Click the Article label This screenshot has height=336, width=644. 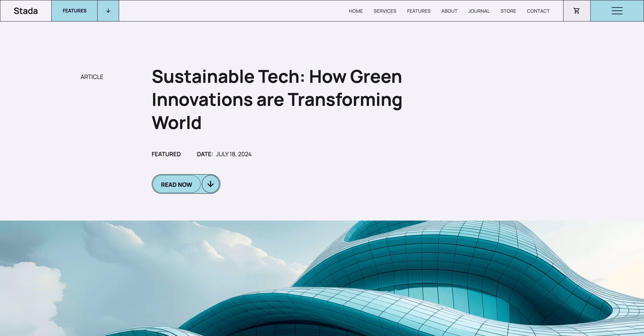tap(92, 77)
